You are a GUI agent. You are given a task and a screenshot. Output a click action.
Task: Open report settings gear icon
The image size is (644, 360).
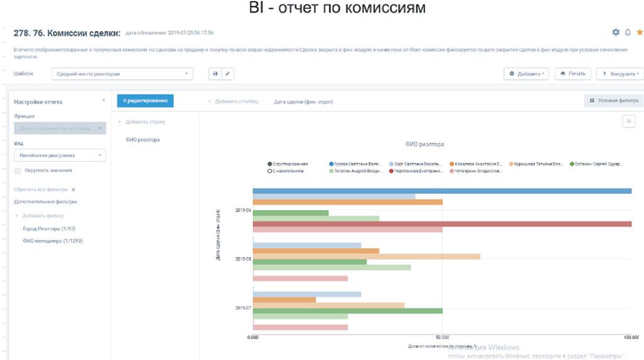[616, 32]
